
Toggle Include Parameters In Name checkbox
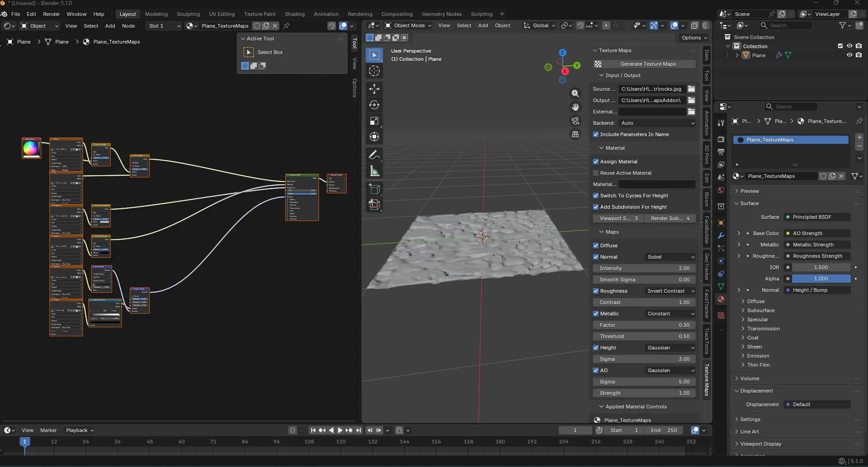coord(596,134)
